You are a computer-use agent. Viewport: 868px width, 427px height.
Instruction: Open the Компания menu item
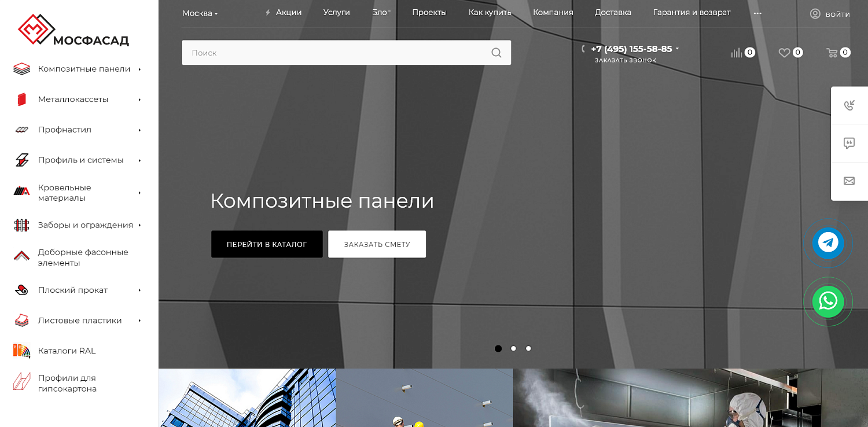(553, 12)
